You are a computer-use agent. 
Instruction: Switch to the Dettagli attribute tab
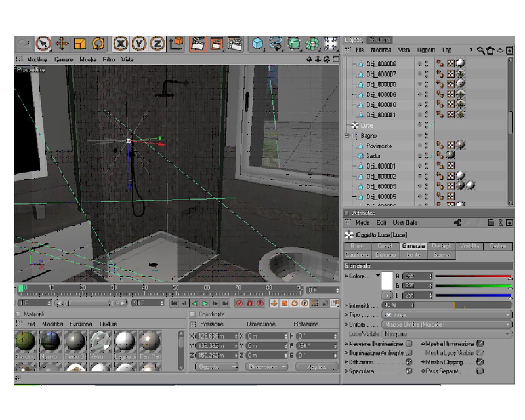click(441, 246)
